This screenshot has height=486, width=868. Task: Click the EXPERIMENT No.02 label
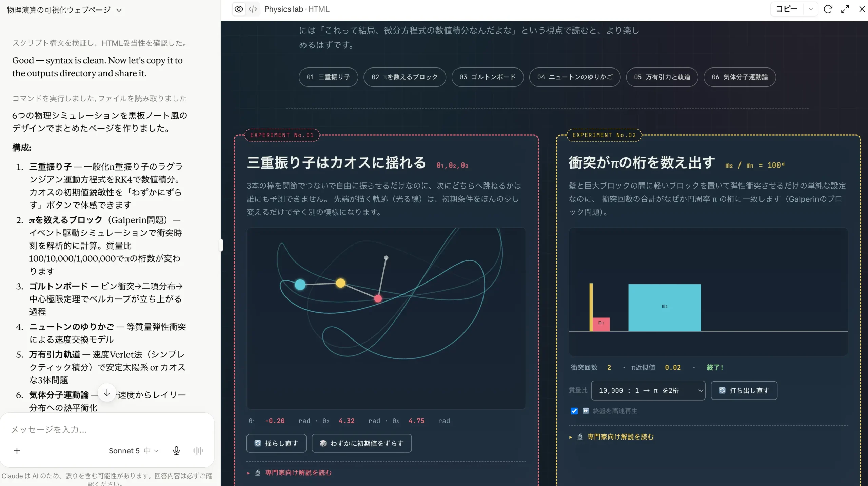pyautogui.click(x=604, y=135)
